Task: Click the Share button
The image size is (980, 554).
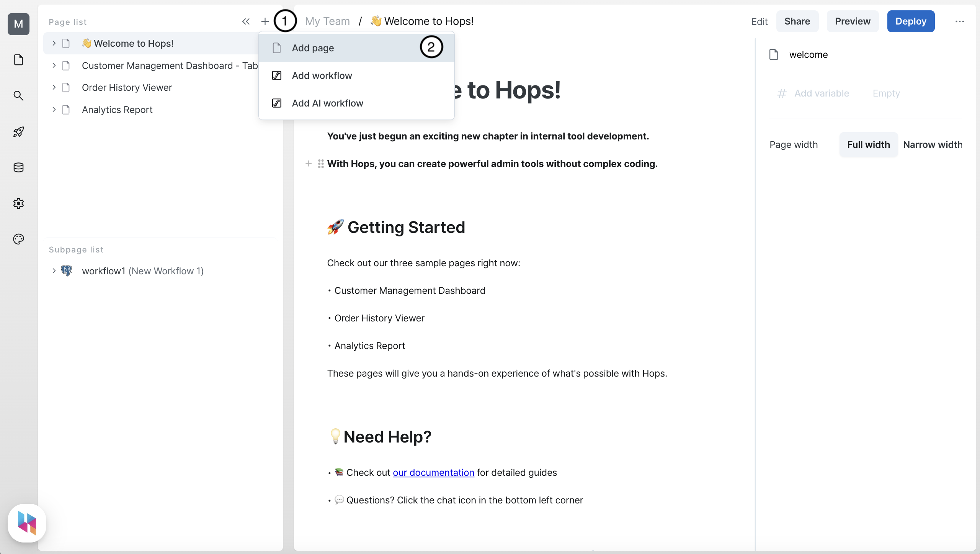Action: (x=797, y=21)
